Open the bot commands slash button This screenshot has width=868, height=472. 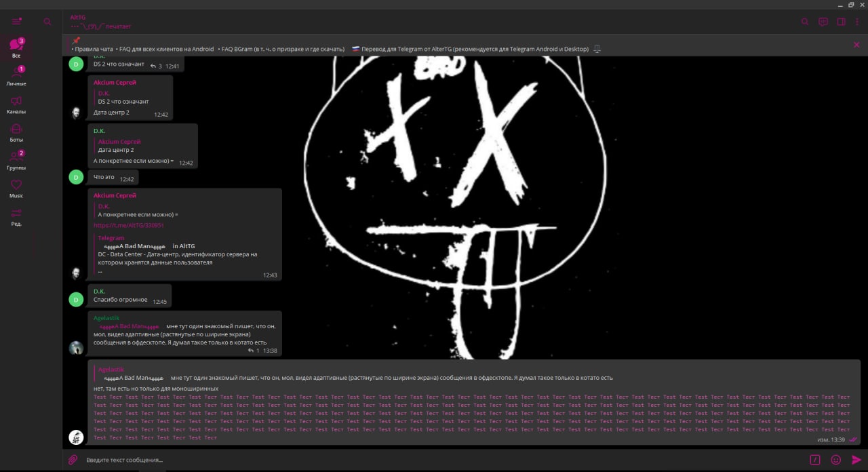pos(815,460)
